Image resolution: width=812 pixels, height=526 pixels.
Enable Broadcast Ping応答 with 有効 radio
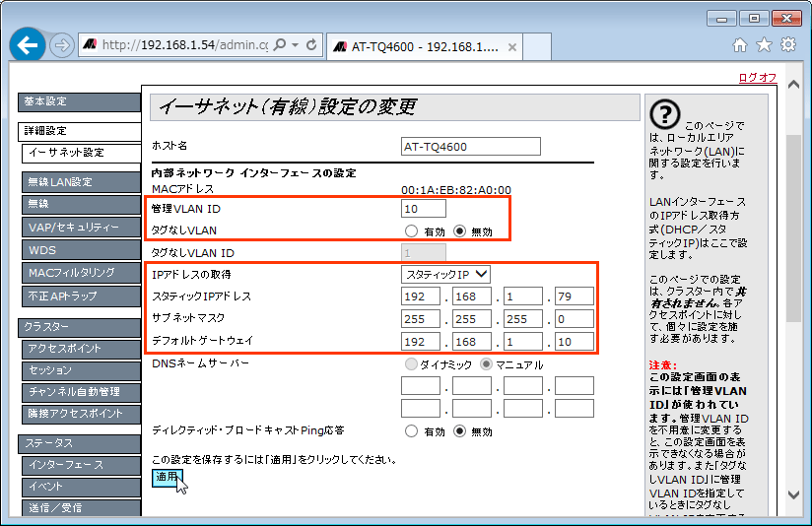point(411,430)
